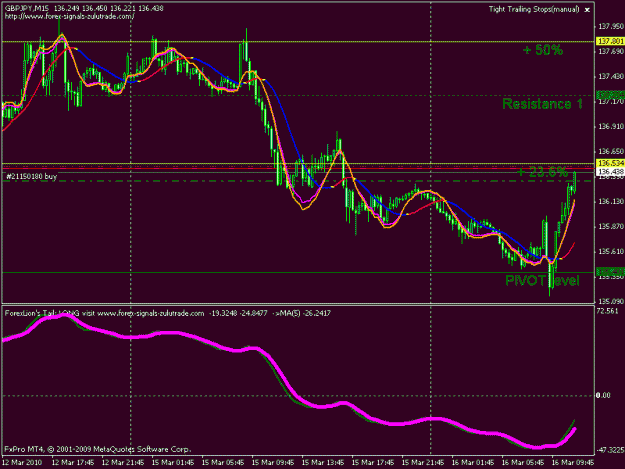
Task: Select the yellow 136.534 price tag
Action: [610, 163]
